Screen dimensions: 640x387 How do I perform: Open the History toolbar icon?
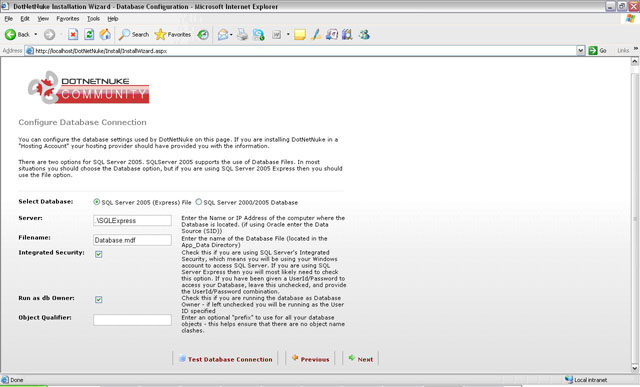coord(203,35)
